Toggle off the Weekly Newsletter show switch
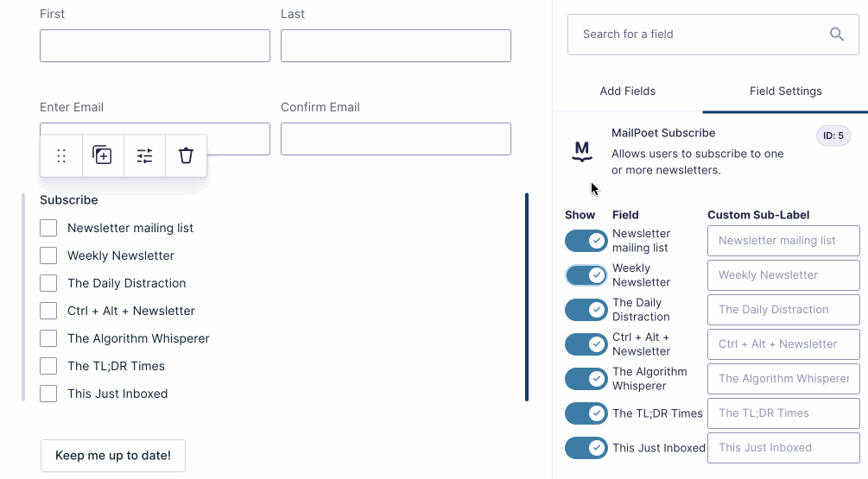Screen dimensions: 868x479 click(x=586, y=275)
